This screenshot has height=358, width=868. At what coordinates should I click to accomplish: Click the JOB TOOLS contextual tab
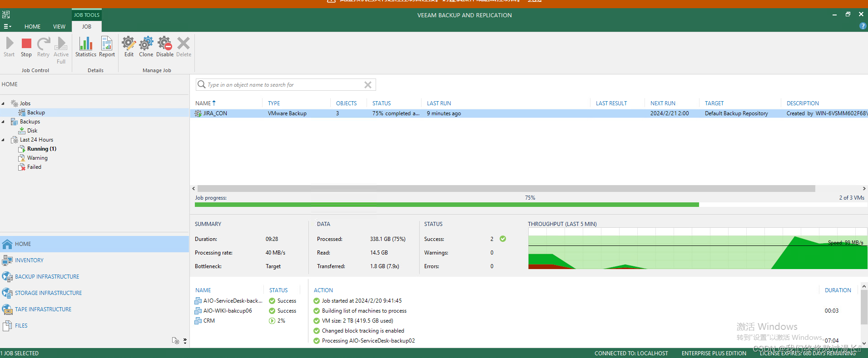[86, 15]
